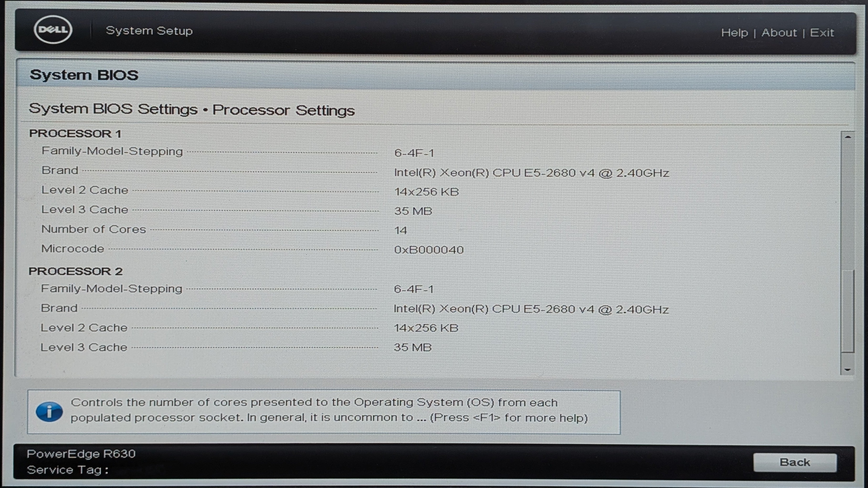Click the Back button
The image size is (868, 488).
pos(795,462)
